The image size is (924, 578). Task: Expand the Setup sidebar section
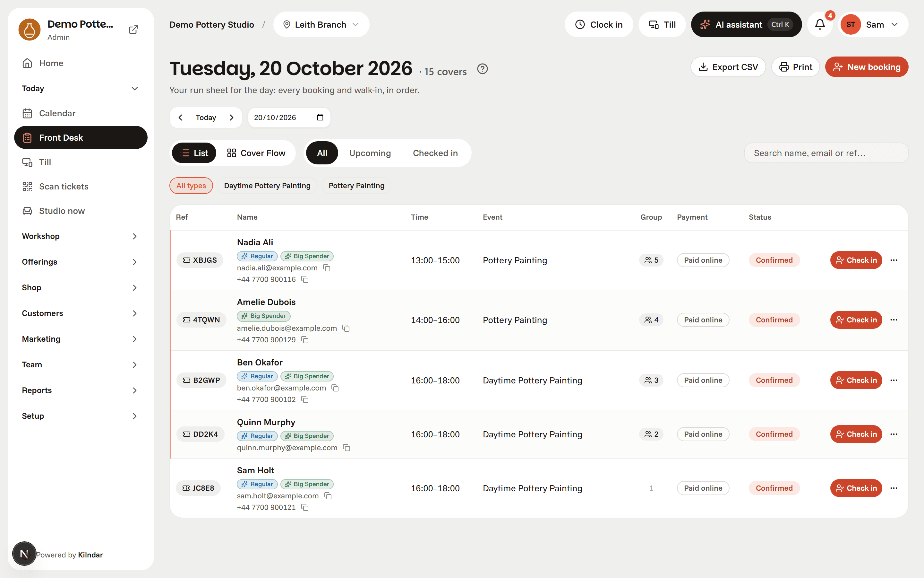pos(80,416)
